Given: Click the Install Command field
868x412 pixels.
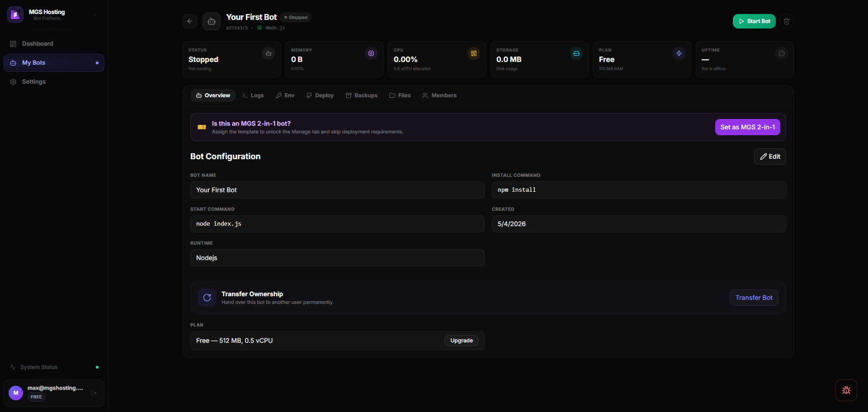Looking at the screenshot, I should click(x=639, y=190).
